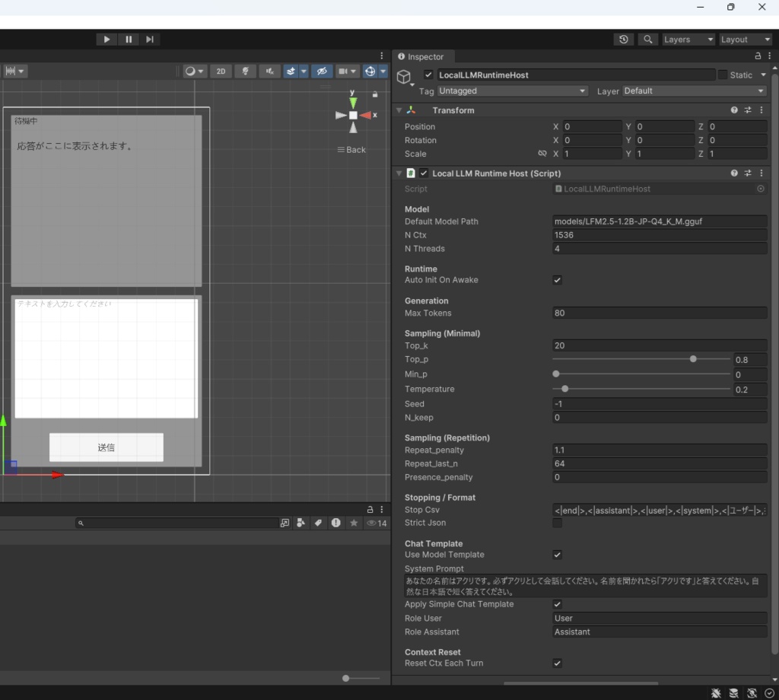
Task: Toggle scene effects icon
Action: (291, 71)
